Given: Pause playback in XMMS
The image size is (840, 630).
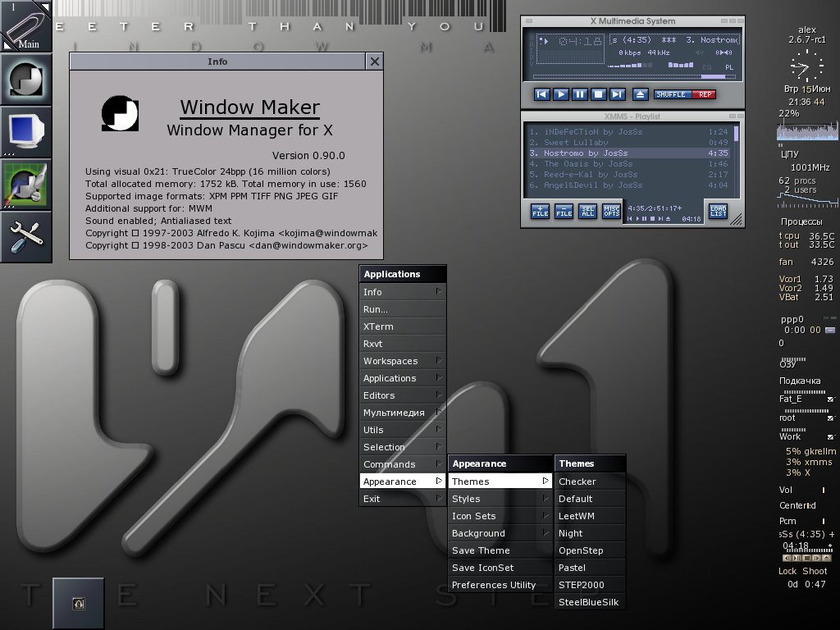Looking at the screenshot, I should [579, 94].
